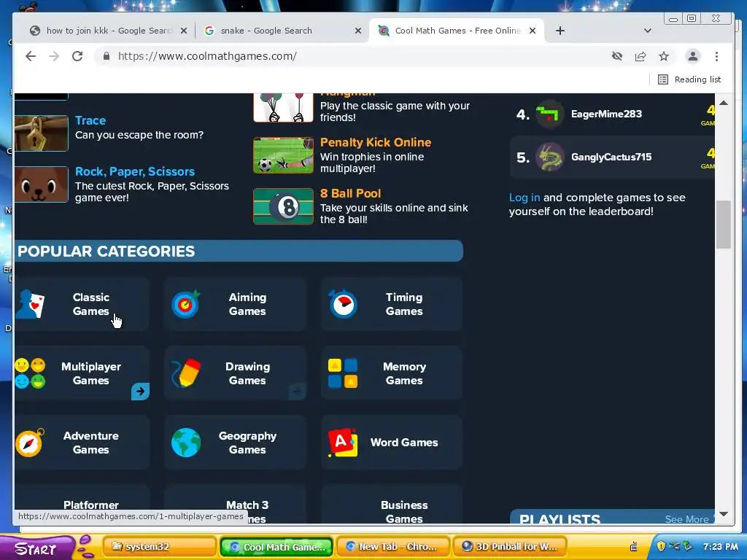Go back using the browser back arrow
Screen dimensions: 747x560
coord(31,56)
